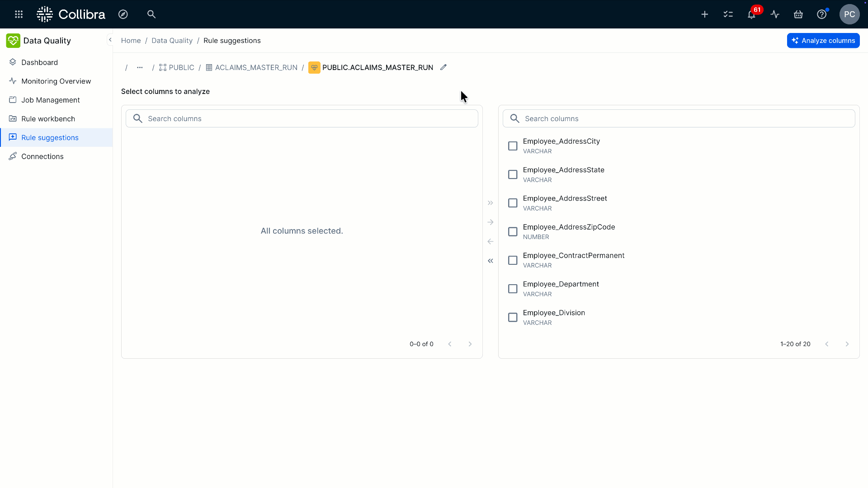Open Monitoring Overview in sidebar

point(57,81)
